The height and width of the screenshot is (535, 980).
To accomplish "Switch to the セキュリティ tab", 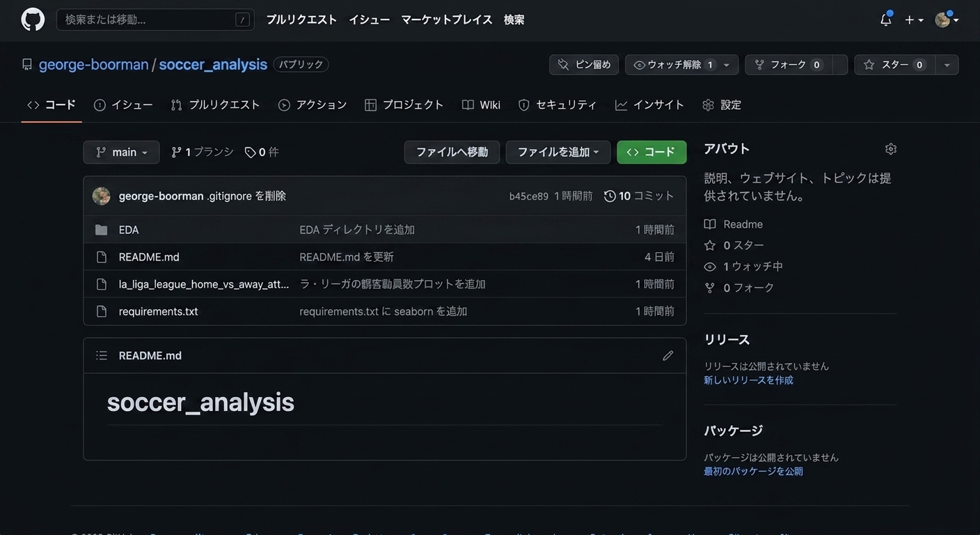I will click(558, 104).
